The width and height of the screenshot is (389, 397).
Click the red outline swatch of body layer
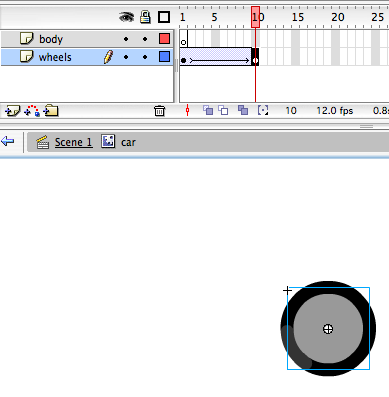click(x=164, y=39)
